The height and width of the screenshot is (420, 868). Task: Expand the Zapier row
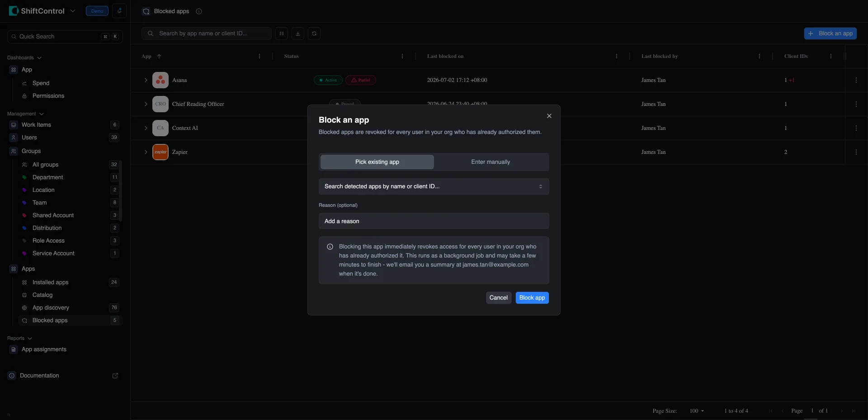[146, 152]
